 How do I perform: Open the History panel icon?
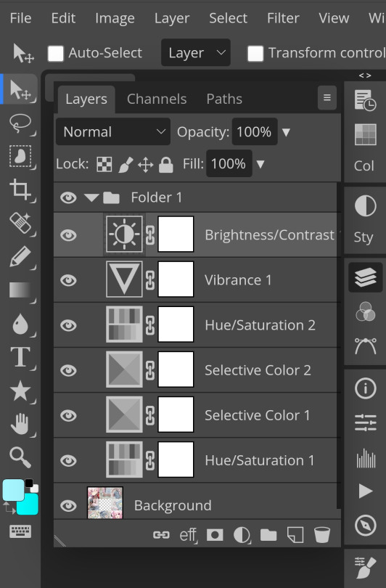365,100
